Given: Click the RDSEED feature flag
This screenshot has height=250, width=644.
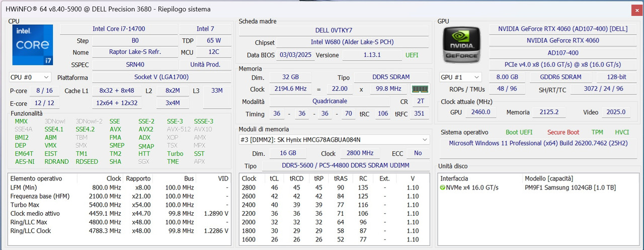Looking at the screenshot, I should pos(87,161).
